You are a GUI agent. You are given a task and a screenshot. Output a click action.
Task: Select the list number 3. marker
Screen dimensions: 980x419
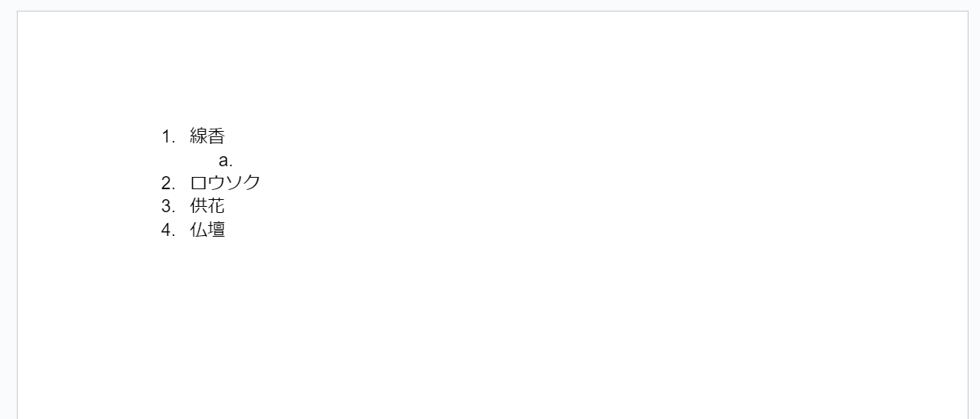pos(168,206)
